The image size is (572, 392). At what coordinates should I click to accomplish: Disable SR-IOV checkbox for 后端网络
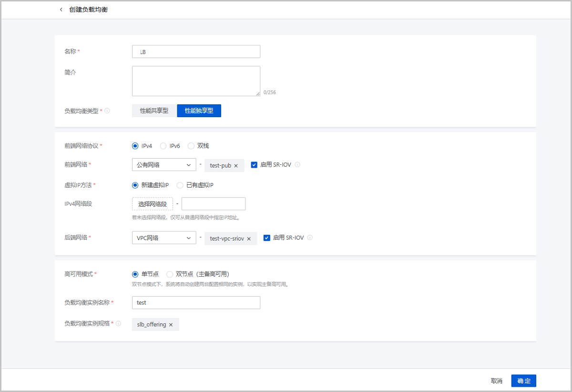[x=267, y=238]
